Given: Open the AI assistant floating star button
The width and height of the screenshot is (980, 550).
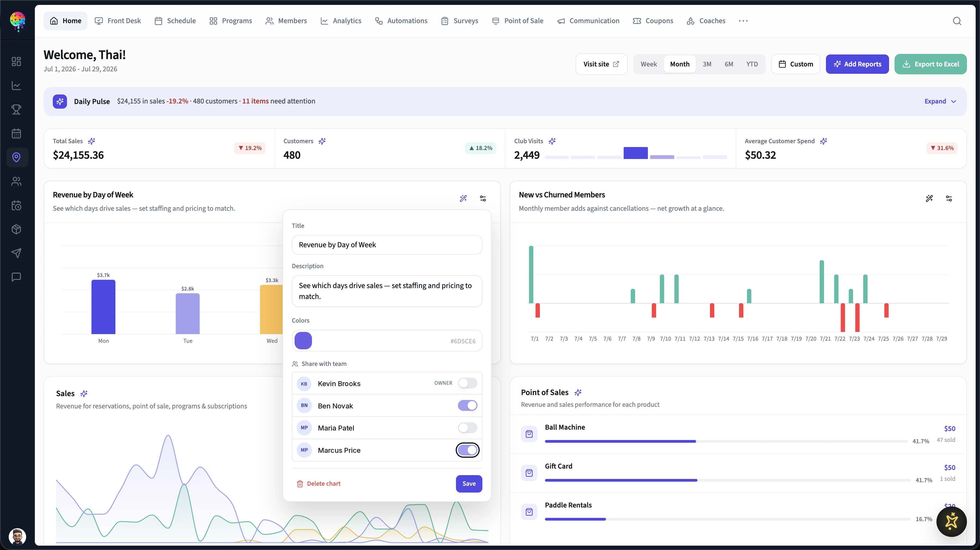Looking at the screenshot, I should click(951, 521).
